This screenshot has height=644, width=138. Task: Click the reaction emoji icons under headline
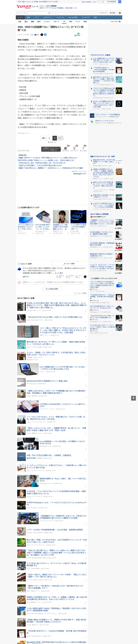[37, 35]
